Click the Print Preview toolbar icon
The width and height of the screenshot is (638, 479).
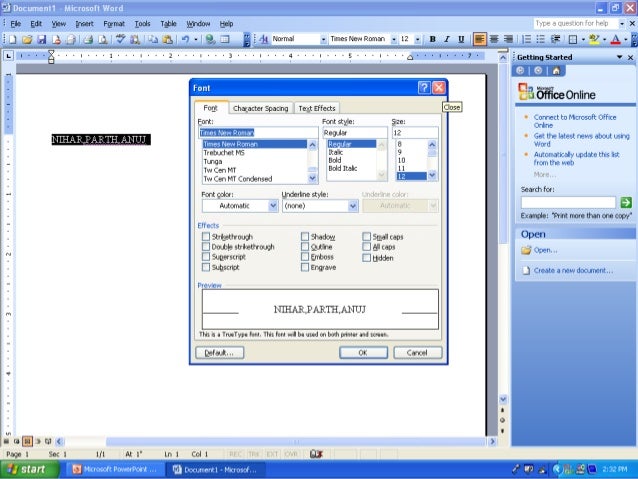point(103,39)
